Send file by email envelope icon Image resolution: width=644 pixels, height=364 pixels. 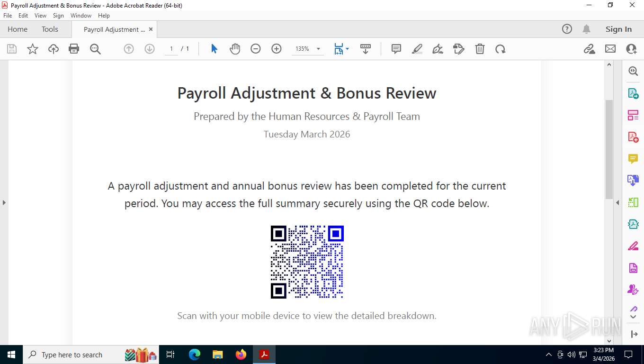pos(610,49)
